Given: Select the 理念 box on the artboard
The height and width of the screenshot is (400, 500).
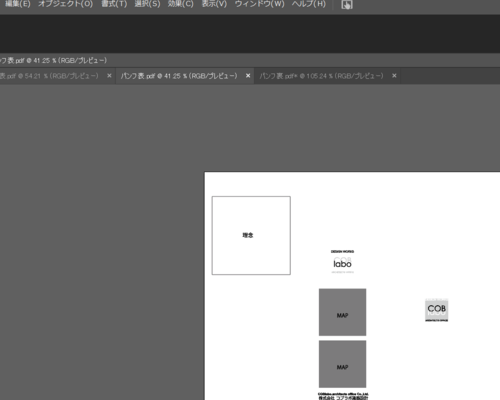Looking at the screenshot, I should [251, 235].
